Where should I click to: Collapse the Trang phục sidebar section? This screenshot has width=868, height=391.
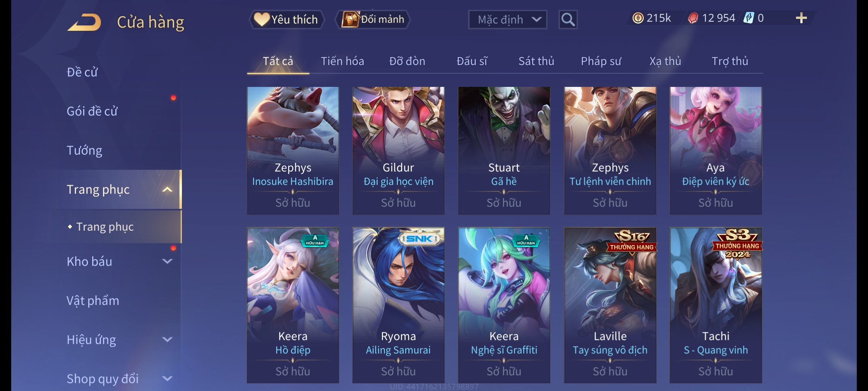coord(167,189)
